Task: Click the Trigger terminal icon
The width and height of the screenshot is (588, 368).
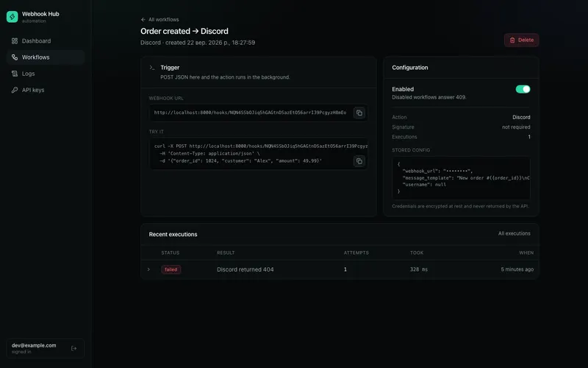Action: pyautogui.click(x=152, y=68)
